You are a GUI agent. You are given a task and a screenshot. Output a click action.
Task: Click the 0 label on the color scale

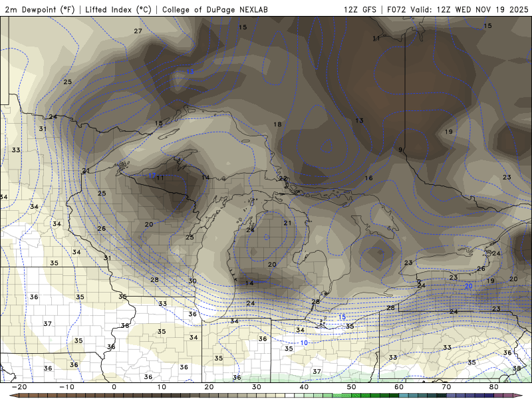114,387
